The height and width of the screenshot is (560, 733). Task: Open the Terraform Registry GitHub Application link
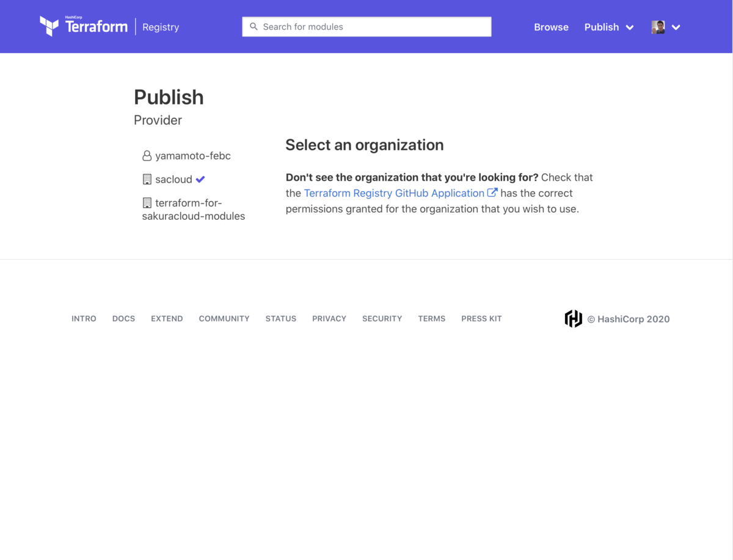pyautogui.click(x=394, y=193)
